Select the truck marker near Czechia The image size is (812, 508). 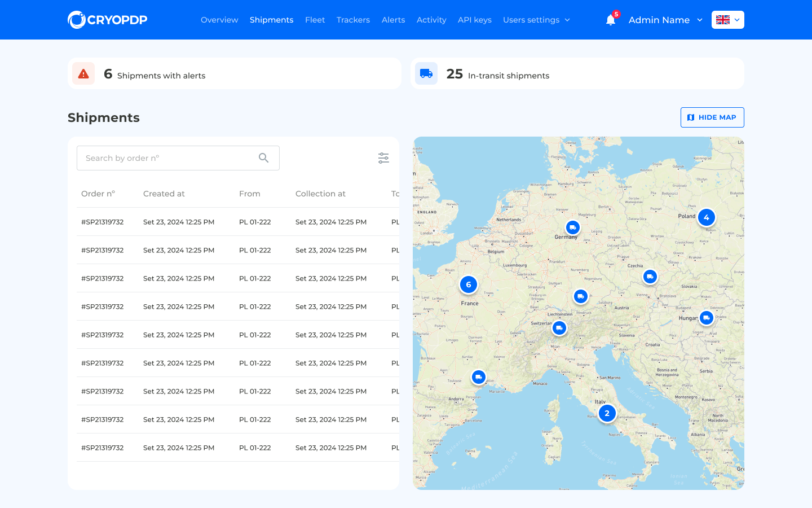point(650,277)
